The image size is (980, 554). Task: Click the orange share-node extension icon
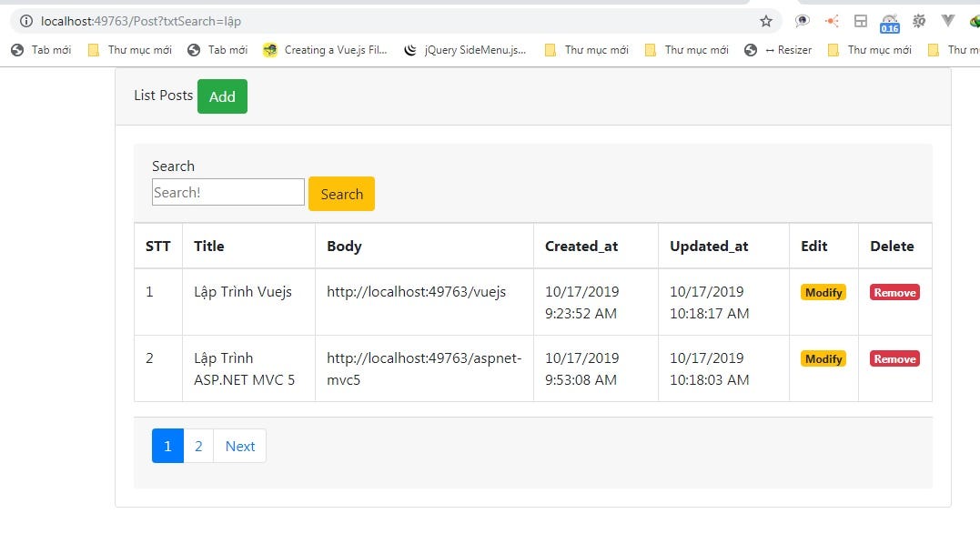click(x=831, y=21)
